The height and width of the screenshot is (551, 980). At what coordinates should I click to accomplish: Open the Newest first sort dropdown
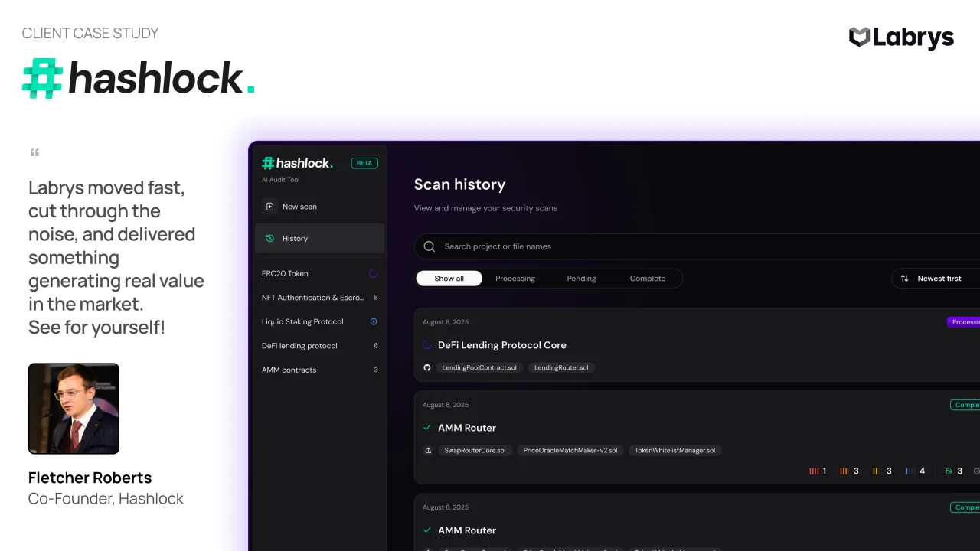(936, 279)
